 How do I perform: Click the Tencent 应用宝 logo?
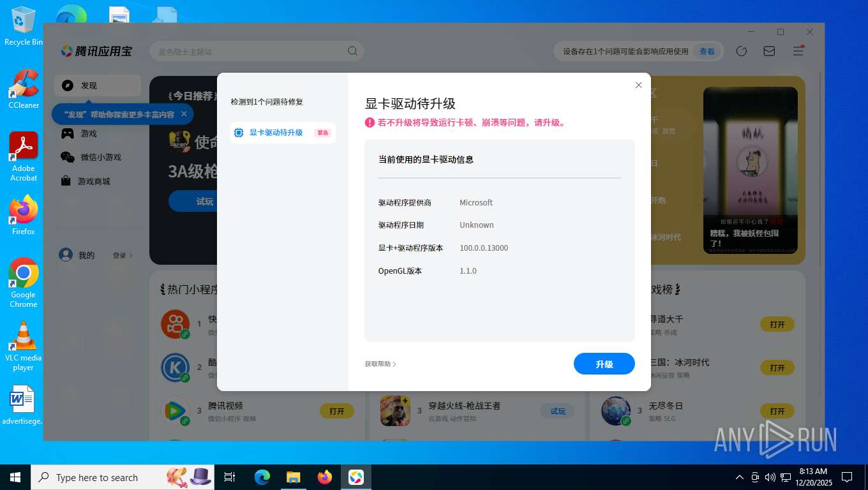[96, 51]
